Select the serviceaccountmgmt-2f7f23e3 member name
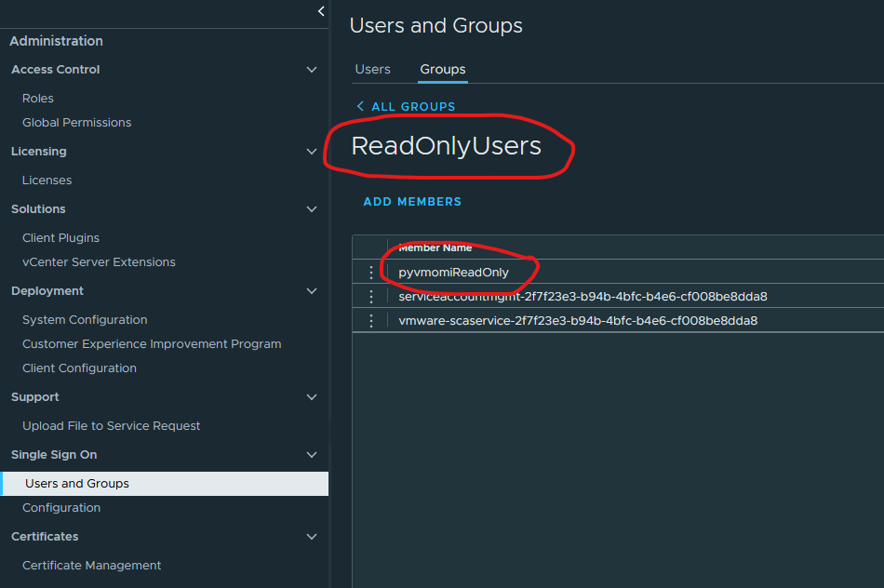 (583, 297)
